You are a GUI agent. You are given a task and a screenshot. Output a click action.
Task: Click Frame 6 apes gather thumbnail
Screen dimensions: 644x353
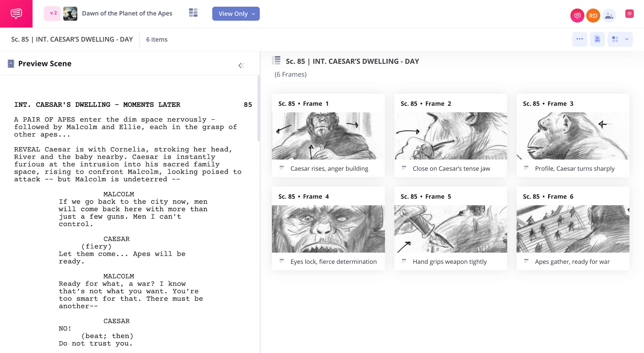pos(573,229)
